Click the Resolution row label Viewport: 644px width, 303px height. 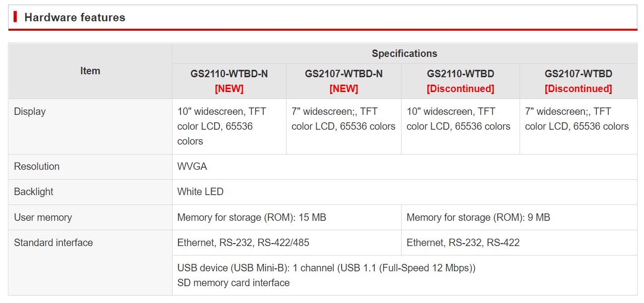click(x=37, y=166)
